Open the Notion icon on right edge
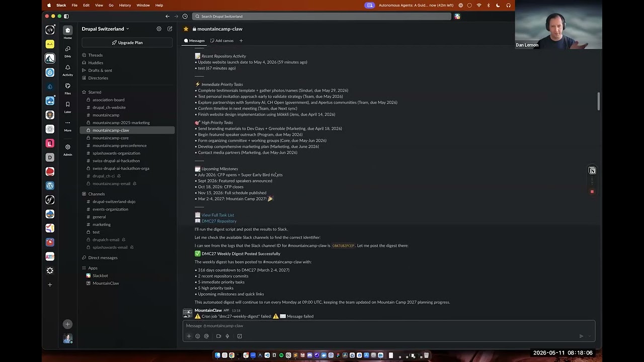 tap(592, 170)
